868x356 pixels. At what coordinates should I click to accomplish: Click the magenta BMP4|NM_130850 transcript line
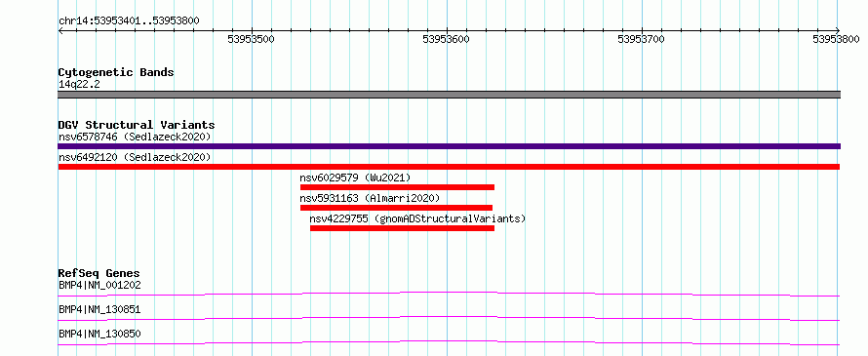tap(449, 342)
